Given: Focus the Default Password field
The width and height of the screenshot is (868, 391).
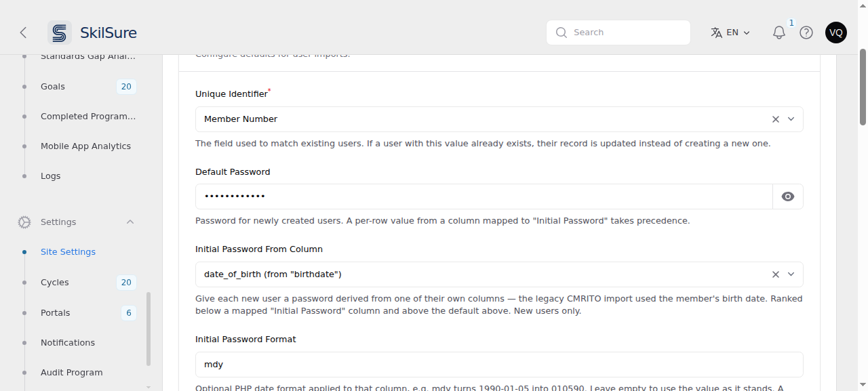Looking at the screenshot, I should (x=484, y=197).
